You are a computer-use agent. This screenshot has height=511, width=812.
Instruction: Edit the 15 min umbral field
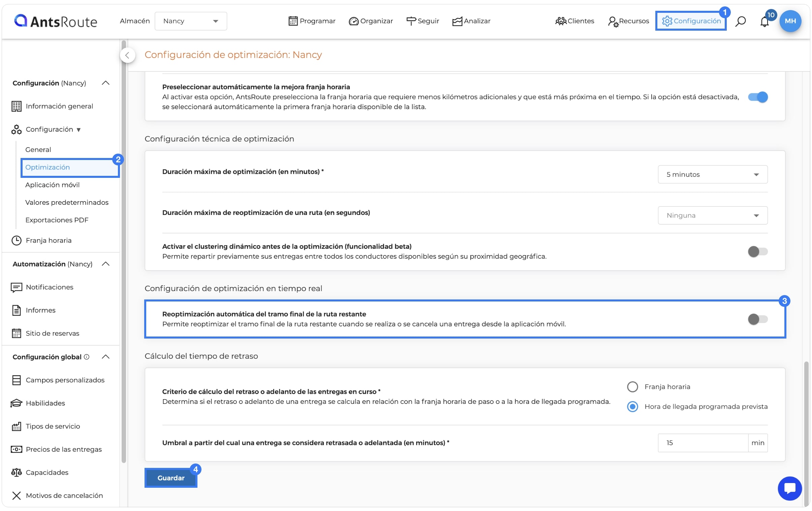coord(703,443)
